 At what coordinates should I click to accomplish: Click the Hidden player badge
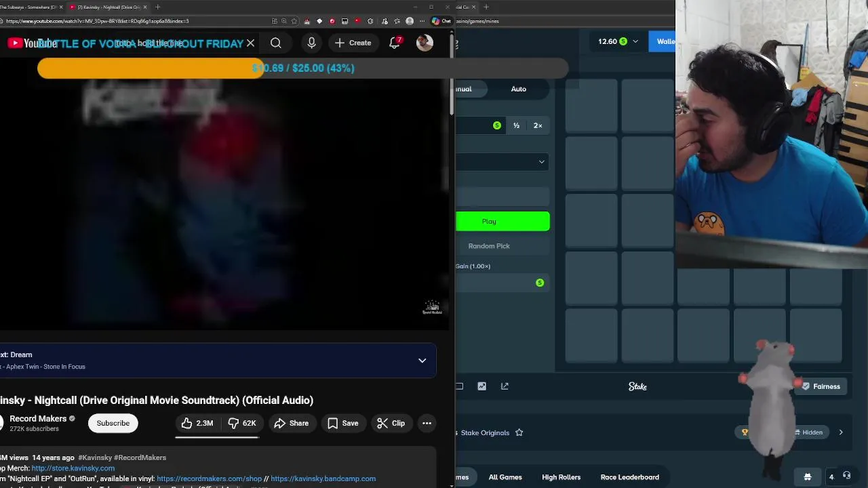[x=811, y=432]
